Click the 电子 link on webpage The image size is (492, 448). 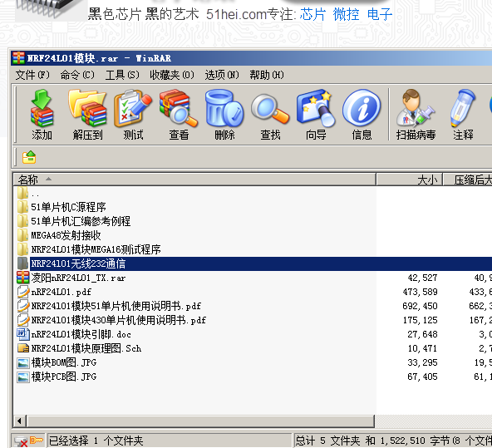[x=380, y=14]
